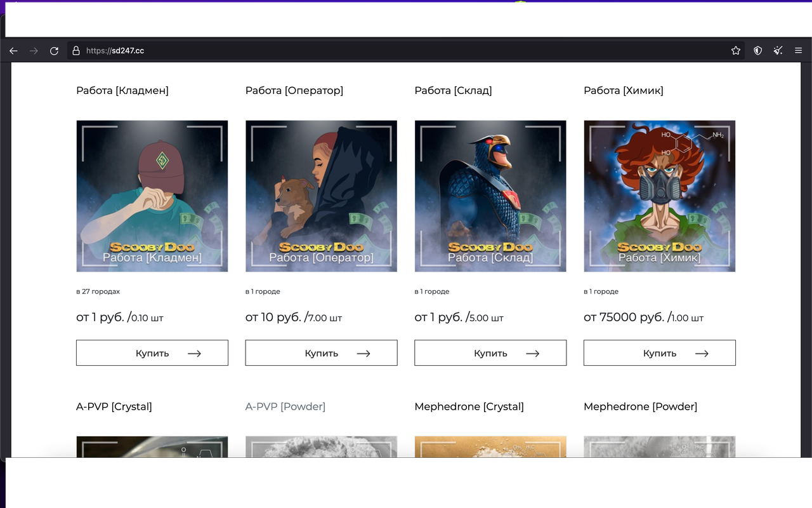Click the broom extension icon in toolbar
The image size is (812, 508).
[778, 51]
